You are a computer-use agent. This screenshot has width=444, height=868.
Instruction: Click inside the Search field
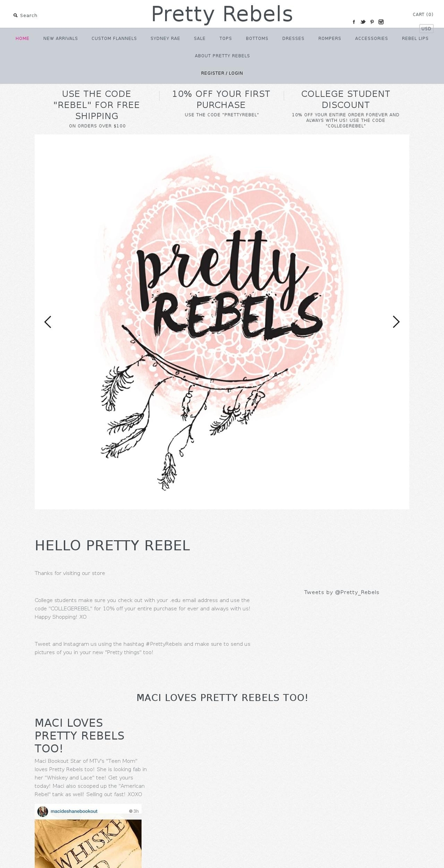(29, 15)
